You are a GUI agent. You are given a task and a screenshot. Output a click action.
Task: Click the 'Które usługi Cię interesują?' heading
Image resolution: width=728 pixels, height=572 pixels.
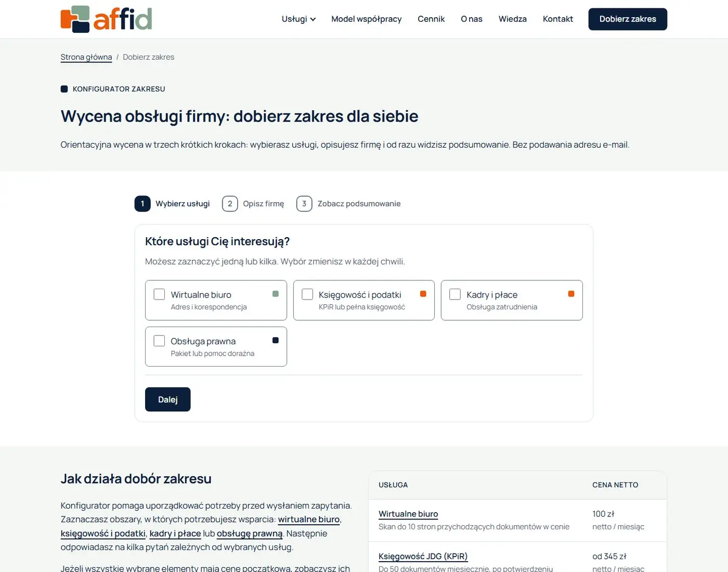click(217, 241)
